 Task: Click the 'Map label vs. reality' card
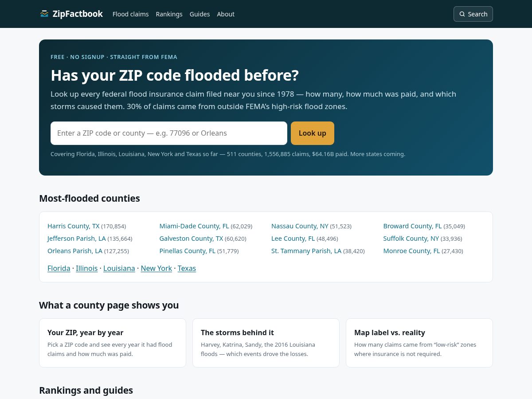pos(419,343)
